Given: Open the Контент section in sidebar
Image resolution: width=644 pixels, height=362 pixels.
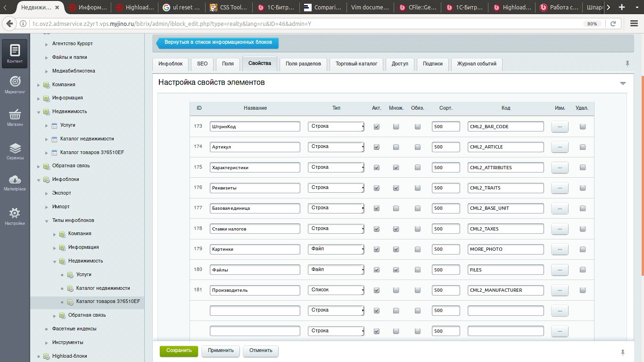Looking at the screenshot, I should [x=15, y=54].
